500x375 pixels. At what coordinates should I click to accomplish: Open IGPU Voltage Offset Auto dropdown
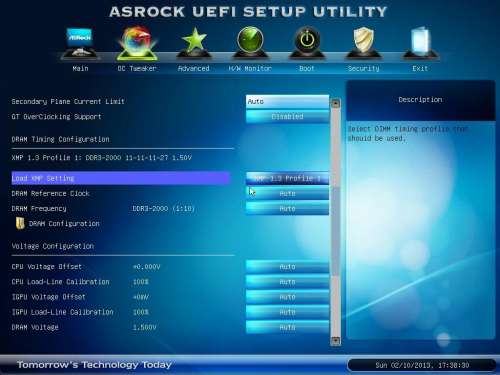tap(287, 297)
